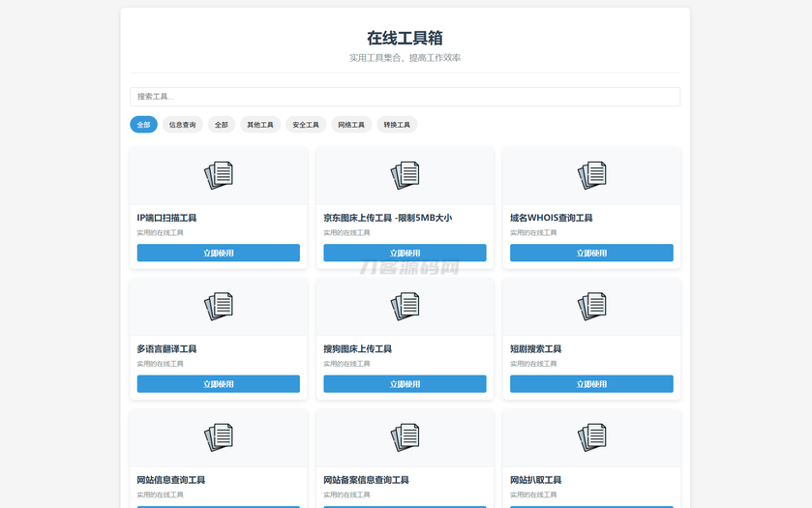Click the 网站备案信息查询工具 document icon
This screenshot has width=812, height=508.
(x=405, y=437)
